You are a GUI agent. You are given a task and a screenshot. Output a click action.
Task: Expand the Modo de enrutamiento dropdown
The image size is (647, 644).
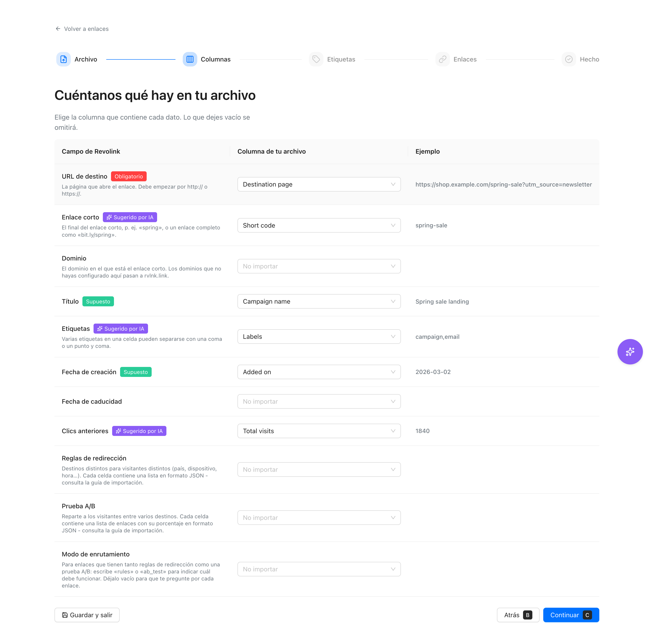click(319, 569)
